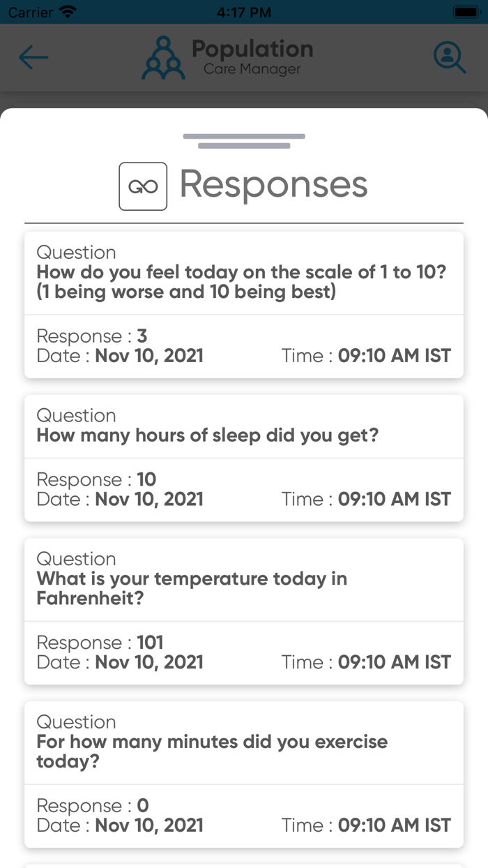
Task: Tap the status bar clock
Action: point(243,12)
